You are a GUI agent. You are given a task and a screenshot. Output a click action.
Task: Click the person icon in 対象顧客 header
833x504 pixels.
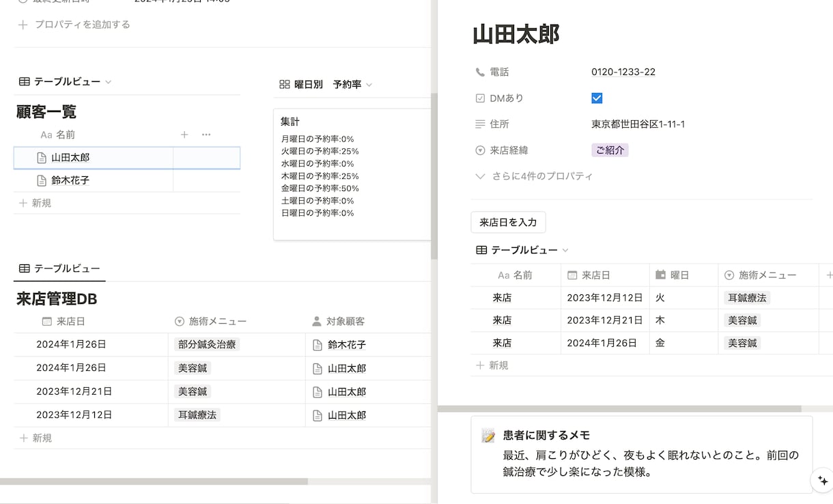point(316,321)
